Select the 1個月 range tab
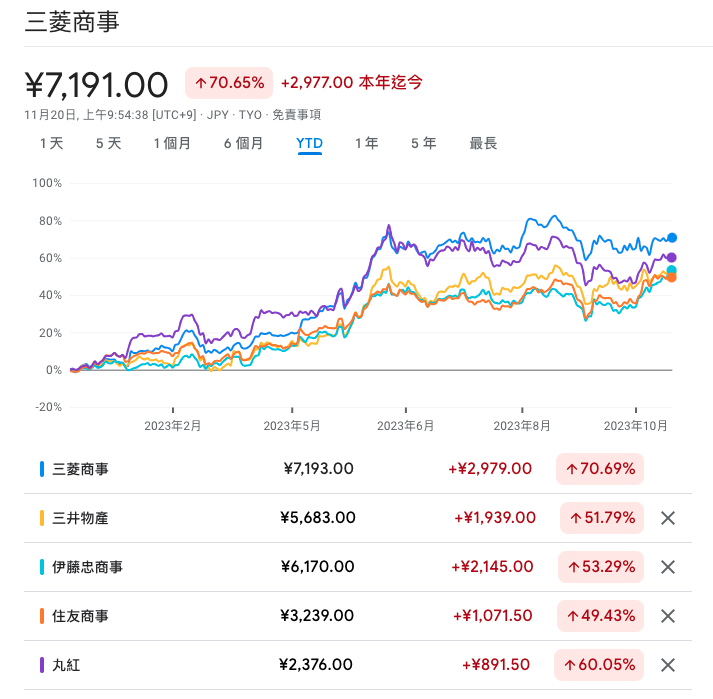 (172, 143)
